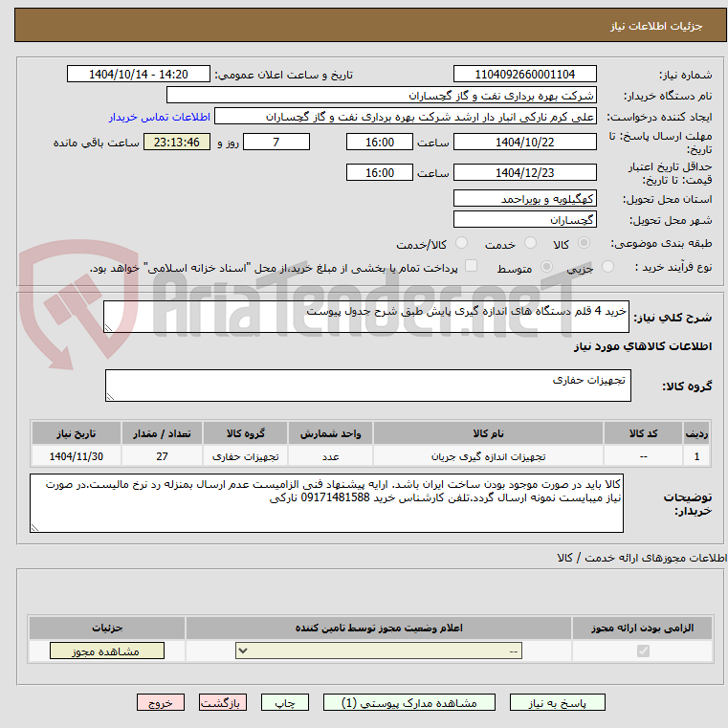The height and width of the screenshot is (728, 728).
Task: Click the remaining days field showing 7
Action: tap(276, 143)
